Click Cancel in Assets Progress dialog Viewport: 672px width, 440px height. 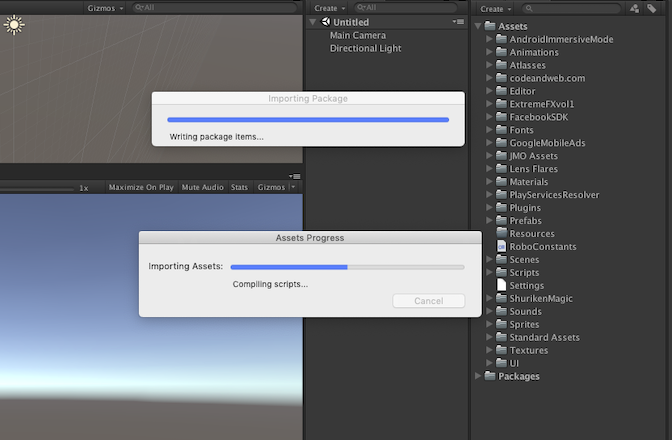tap(429, 301)
